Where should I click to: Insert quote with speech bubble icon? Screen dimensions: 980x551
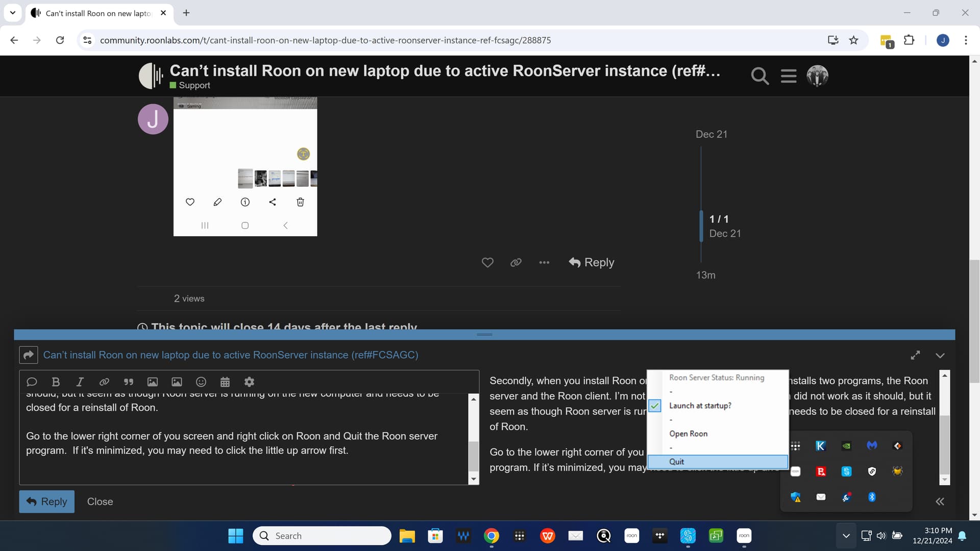[32, 382]
